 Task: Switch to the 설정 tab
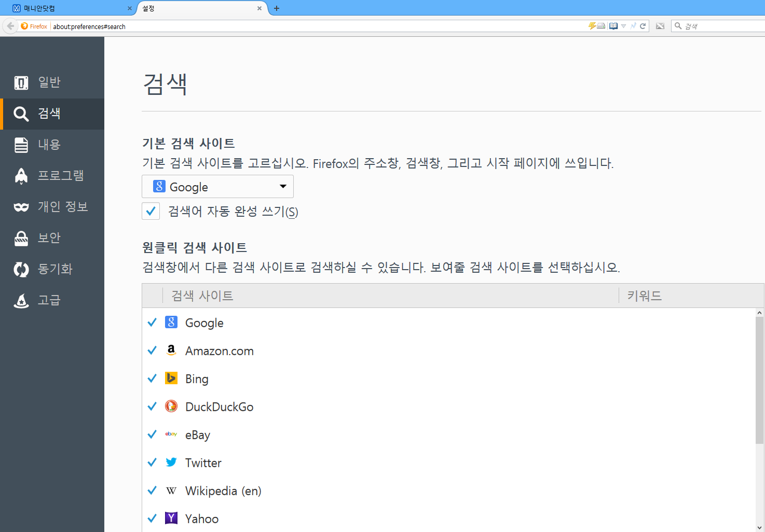[x=202, y=8]
